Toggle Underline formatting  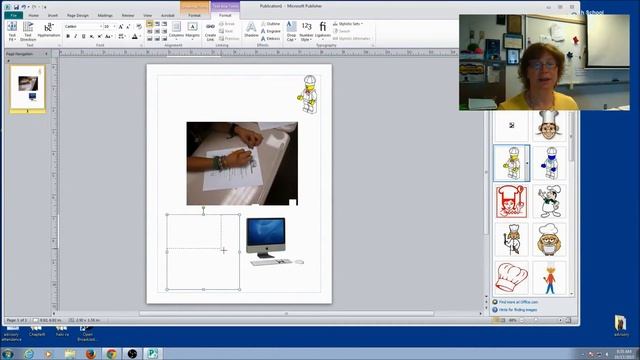coord(83,36)
